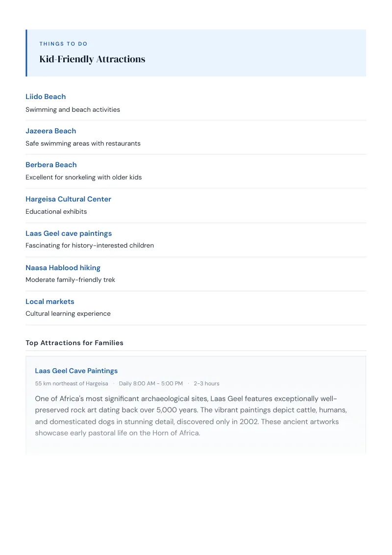The width and height of the screenshot is (392, 555).
Task: Click the "Educational exhibits" description
Action: click(56, 212)
